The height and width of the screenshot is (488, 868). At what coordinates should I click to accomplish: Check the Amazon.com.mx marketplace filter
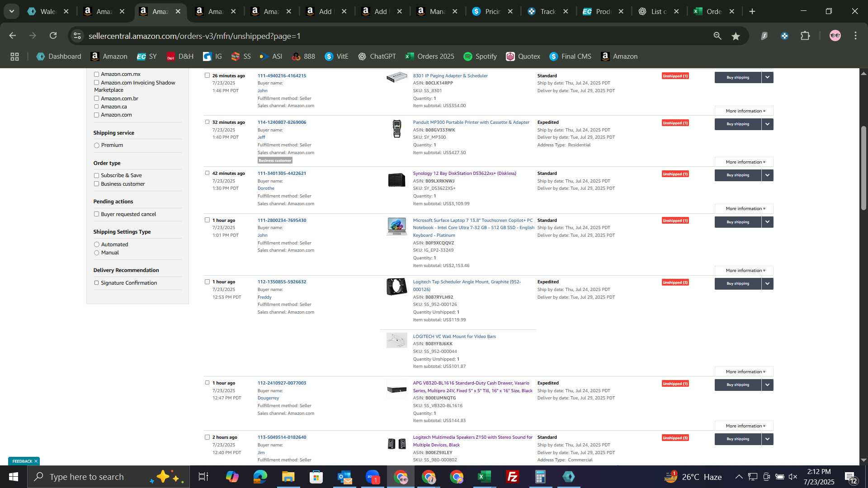pyautogui.click(x=96, y=74)
